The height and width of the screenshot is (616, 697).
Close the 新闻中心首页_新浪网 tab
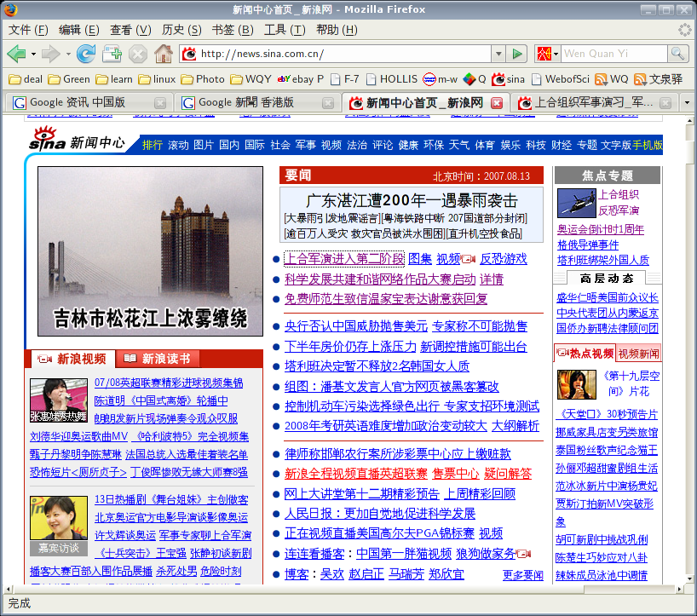[x=497, y=103]
